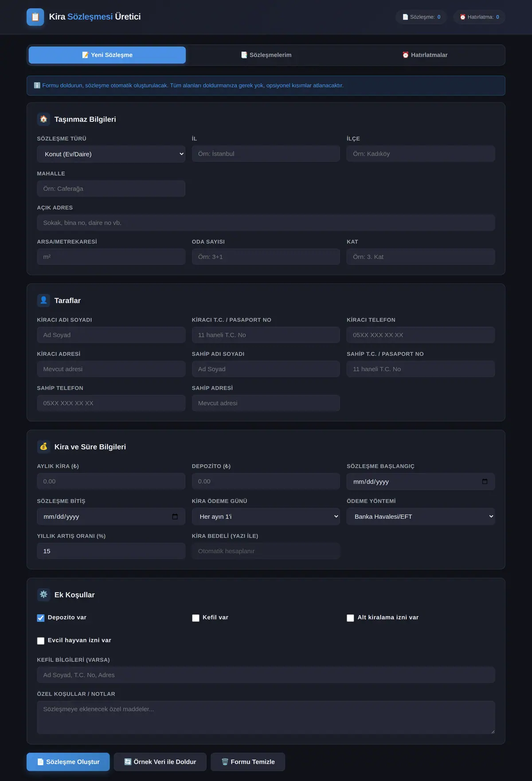Expand the Kira Ödeme Günü dropdown
532x781 pixels.
[x=266, y=516]
